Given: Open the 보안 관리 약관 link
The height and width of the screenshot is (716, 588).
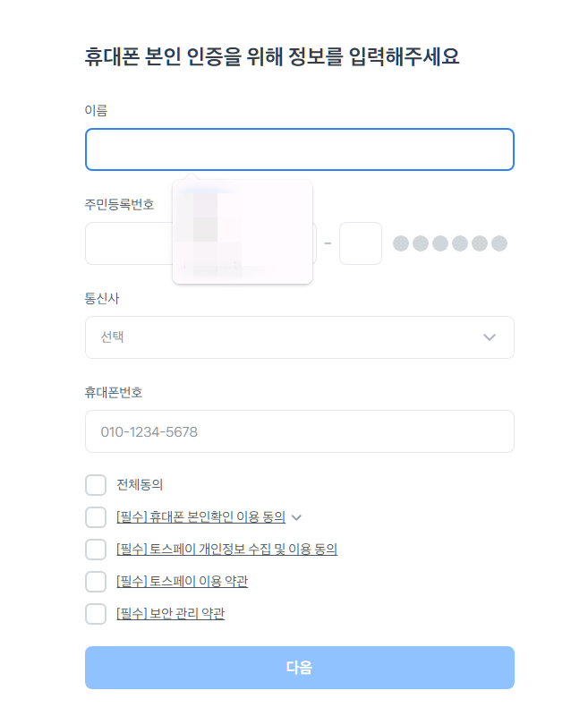Looking at the screenshot, I should pos(171,613).
